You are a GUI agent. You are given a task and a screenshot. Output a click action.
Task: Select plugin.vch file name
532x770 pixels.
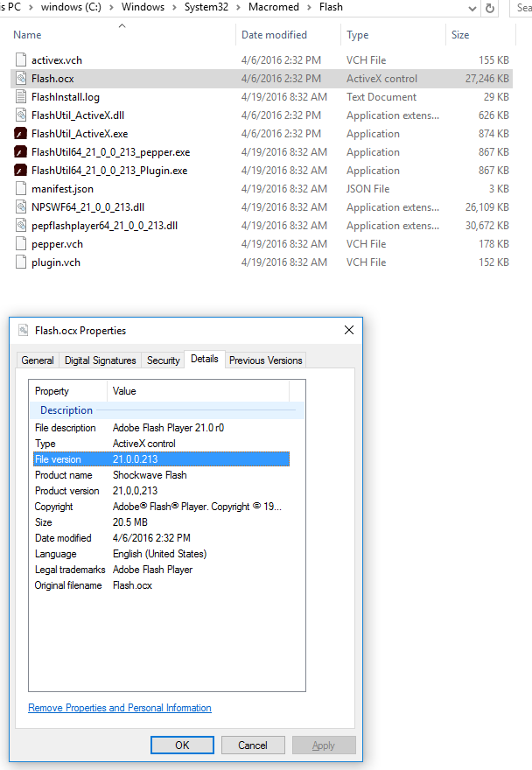pos(55,262)
